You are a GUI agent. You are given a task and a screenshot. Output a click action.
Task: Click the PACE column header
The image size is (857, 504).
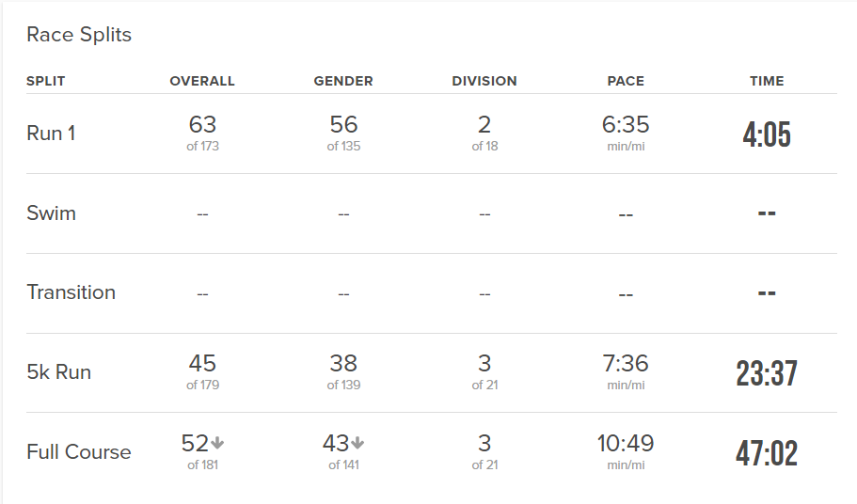626,81
